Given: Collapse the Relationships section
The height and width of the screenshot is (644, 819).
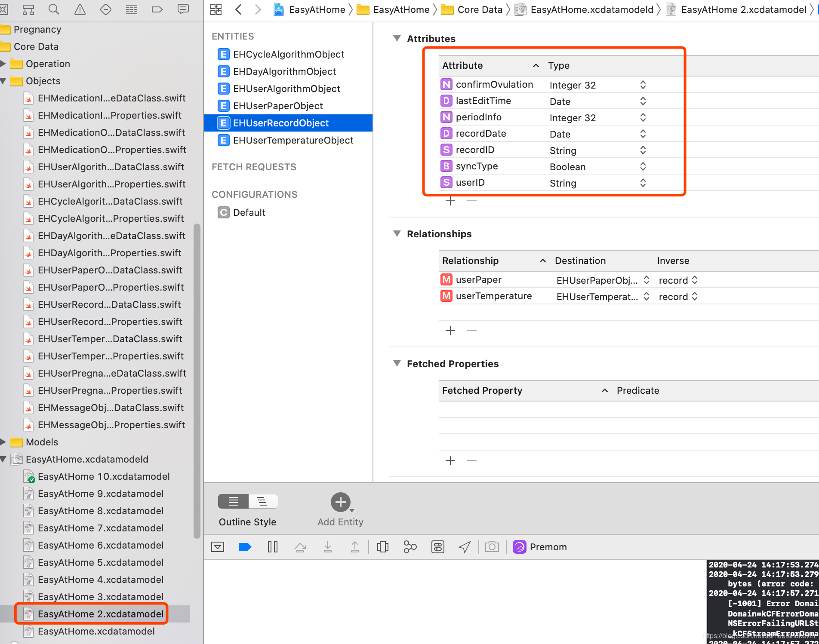Looking at the screenshot, I should [397, 234].
